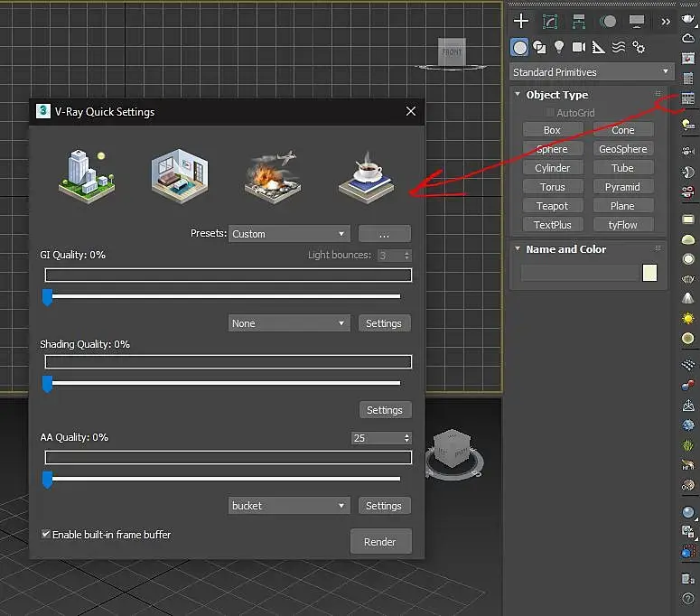Click the GI Quality slider handle
Image resolution: width=700 pixels, height=616 pixels.
[x=47, y=297]
